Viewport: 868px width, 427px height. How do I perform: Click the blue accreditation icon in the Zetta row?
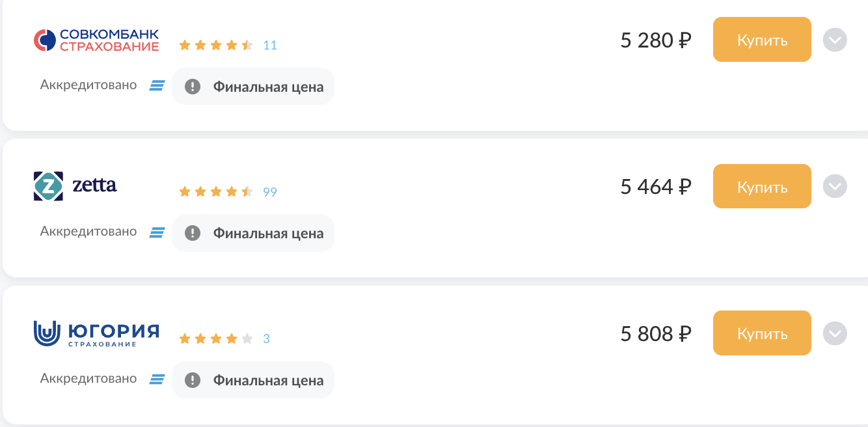coord(157,232)
